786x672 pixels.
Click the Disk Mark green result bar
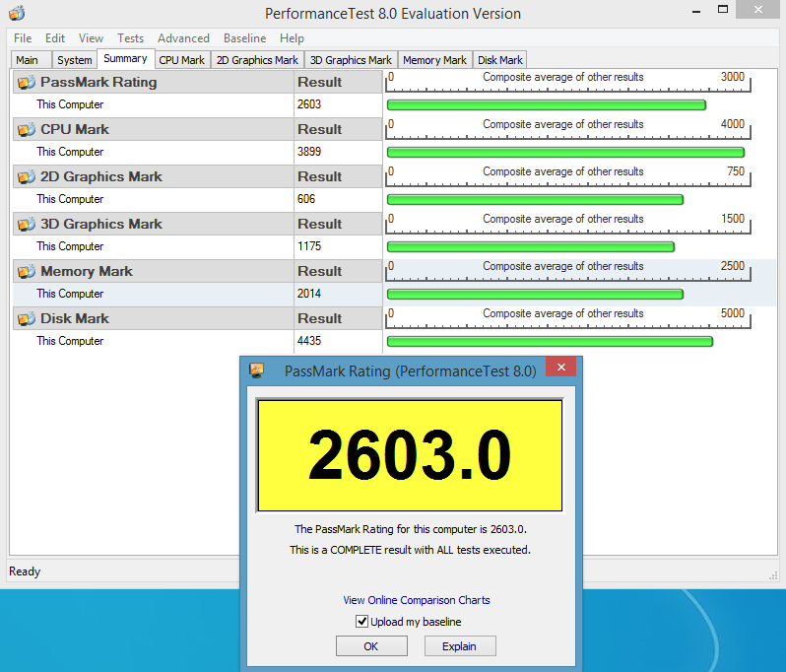(550, 342)
